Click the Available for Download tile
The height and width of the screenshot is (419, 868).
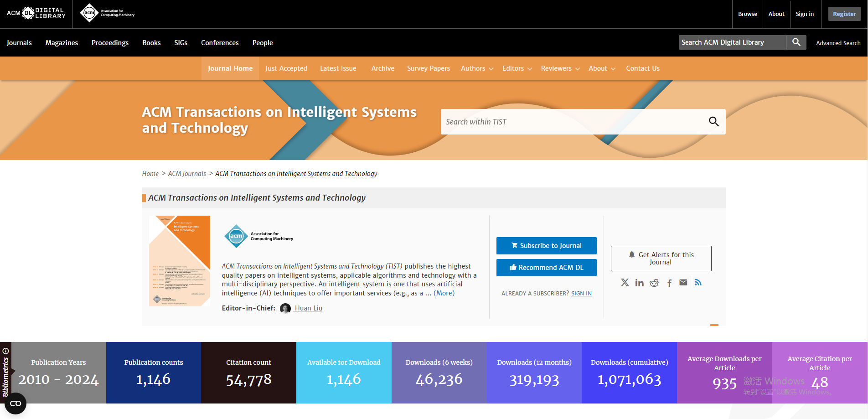click(344, 373)
